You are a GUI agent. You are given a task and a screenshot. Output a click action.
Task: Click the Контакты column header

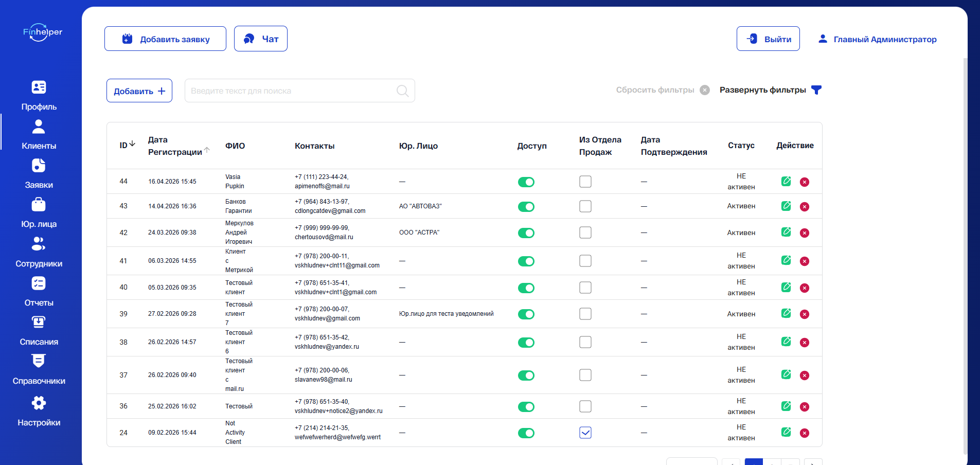tap(315, 146)
